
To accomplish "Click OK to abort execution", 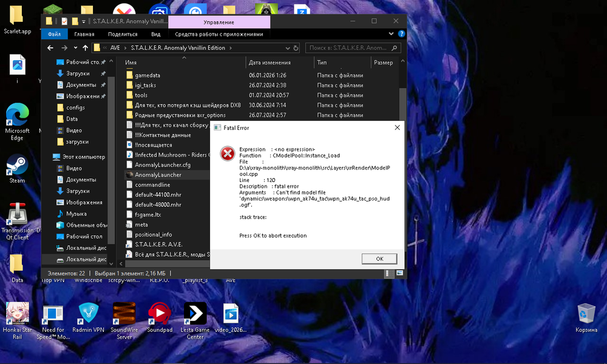I will pos(379,258).
